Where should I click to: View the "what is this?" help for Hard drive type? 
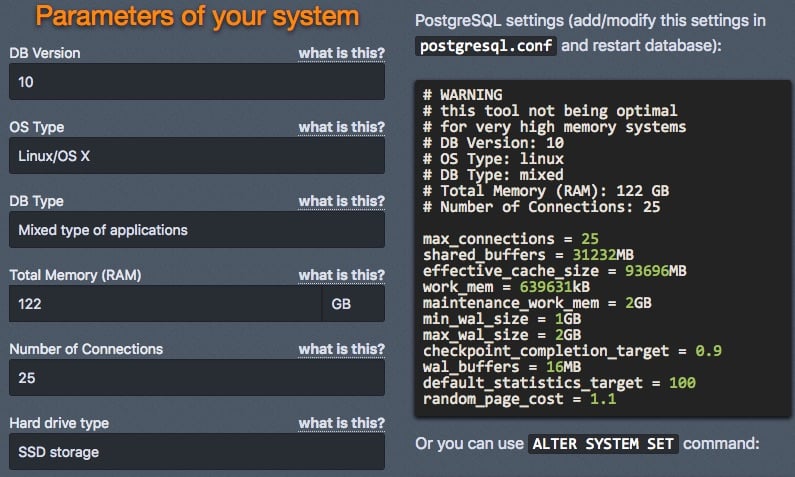(341, 423)
